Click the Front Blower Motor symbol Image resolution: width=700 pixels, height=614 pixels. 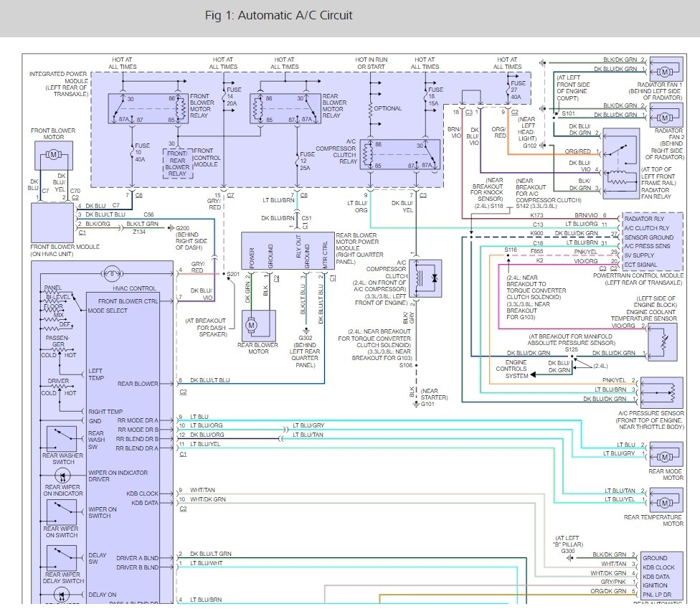(x=54, y=156)
